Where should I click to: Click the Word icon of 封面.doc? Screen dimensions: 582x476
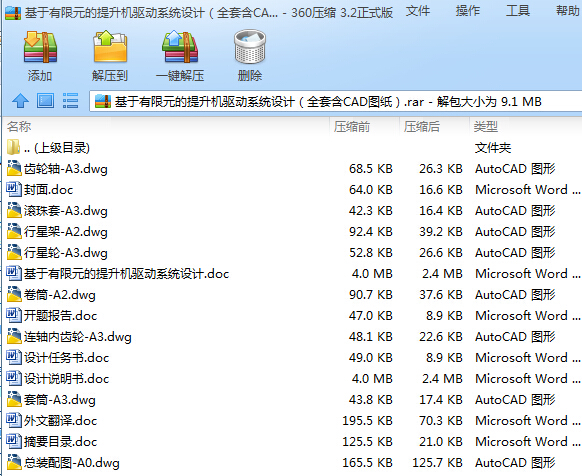click(14, 189)
